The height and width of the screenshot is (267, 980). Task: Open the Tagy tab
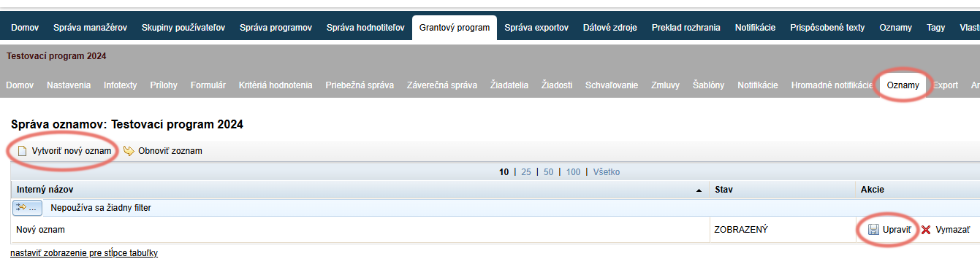coord(936,28)
